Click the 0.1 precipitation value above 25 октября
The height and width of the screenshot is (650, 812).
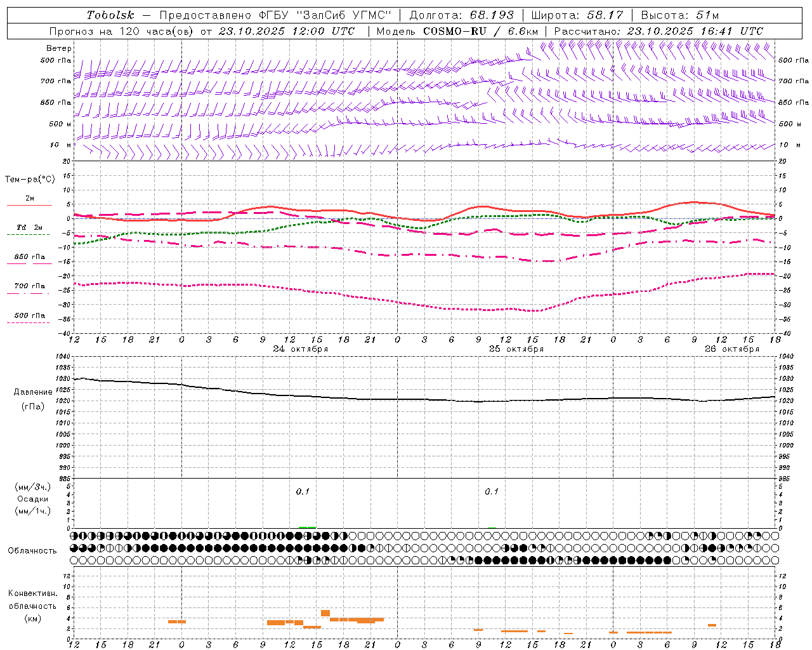492,492
